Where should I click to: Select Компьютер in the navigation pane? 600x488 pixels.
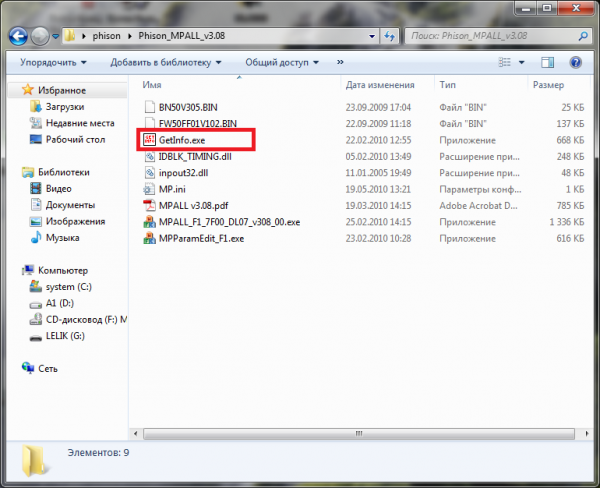(63, 271)
